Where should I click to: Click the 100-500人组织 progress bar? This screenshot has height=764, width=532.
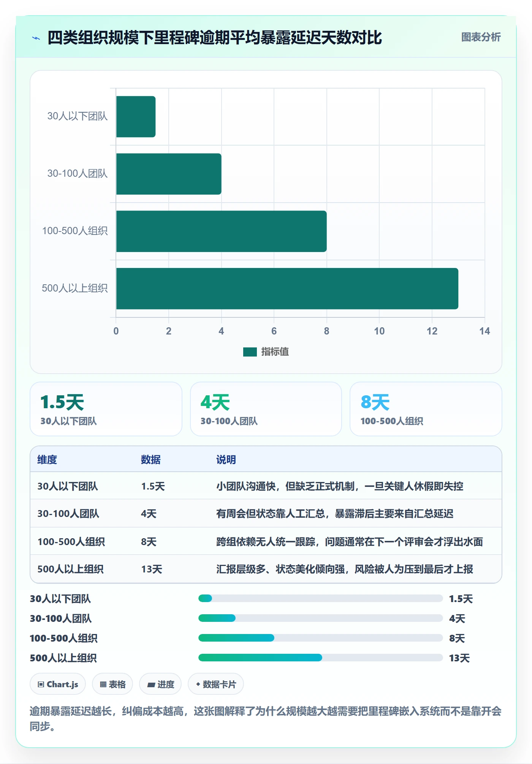click(x=320, y=638)
